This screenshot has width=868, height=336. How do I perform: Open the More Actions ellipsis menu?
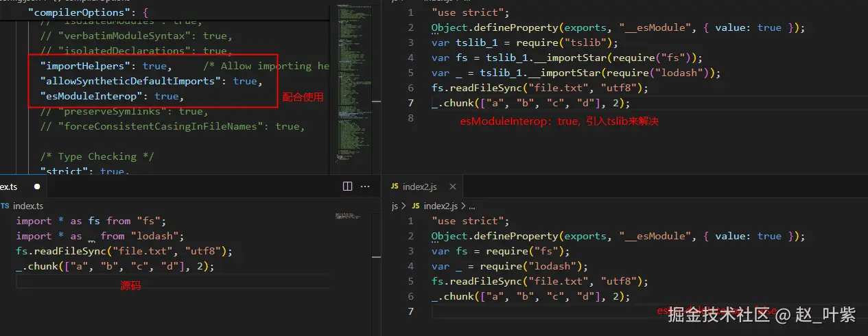(x=366, y=187)
